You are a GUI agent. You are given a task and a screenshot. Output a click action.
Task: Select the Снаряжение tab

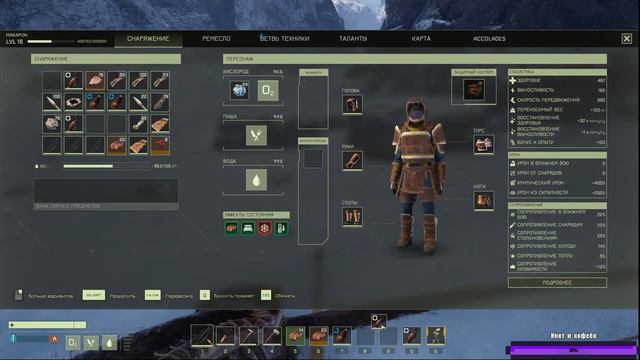[148, 39]
